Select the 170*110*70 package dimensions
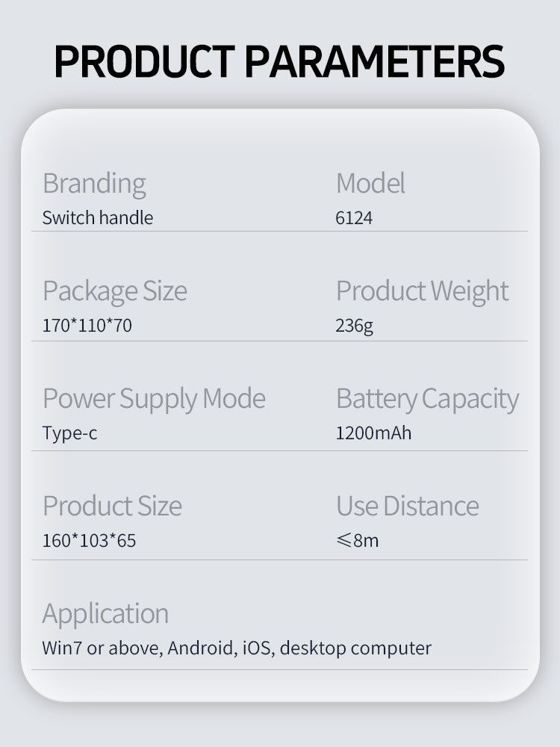This screenshot has height=747, width=560. coord(87,326)
